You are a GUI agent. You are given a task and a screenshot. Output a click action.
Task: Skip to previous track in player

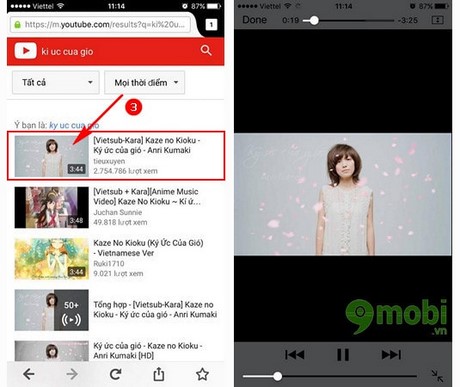click(x=295, y=355)
